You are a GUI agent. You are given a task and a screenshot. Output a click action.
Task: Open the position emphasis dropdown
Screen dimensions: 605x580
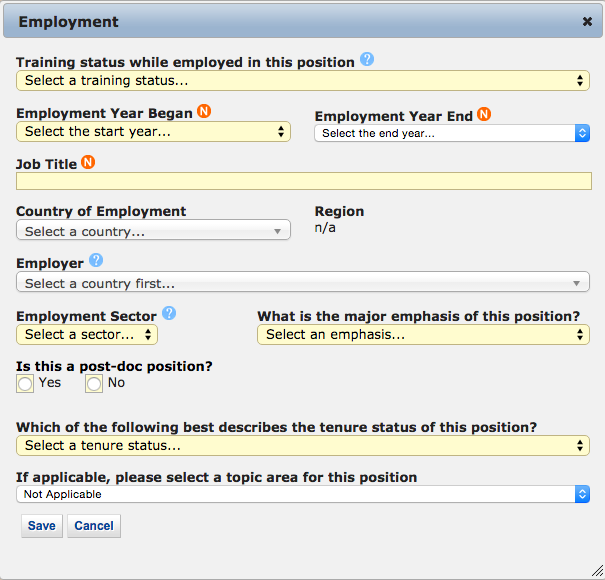[423, 334]
